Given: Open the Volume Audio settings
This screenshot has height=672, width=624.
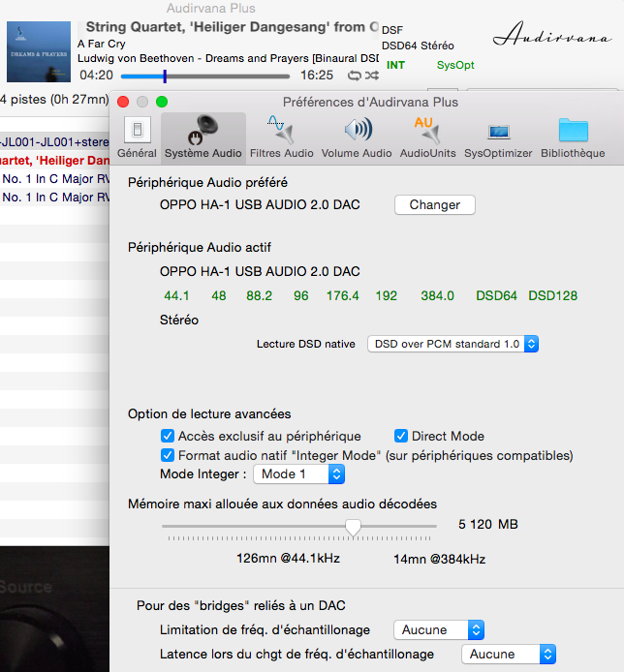Looking at the screenshot, I should click(357, 137).
